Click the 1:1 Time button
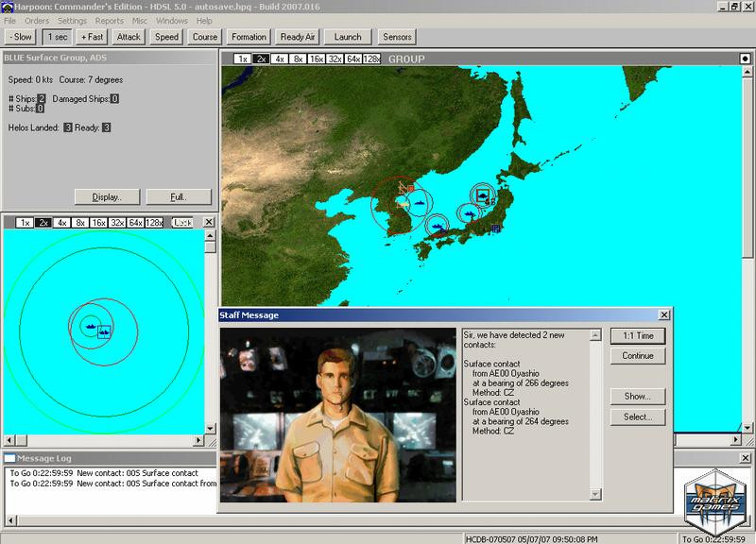The image size is (756, 544). click(x=638, y=336)
